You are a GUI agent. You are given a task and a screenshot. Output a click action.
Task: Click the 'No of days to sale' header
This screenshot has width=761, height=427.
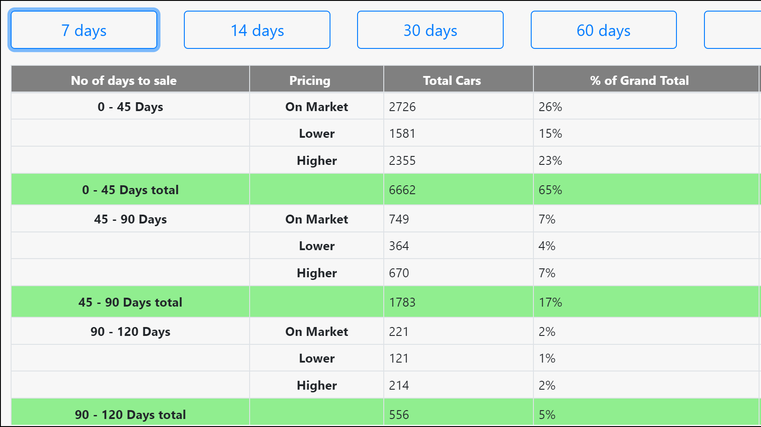coord(130,80)
